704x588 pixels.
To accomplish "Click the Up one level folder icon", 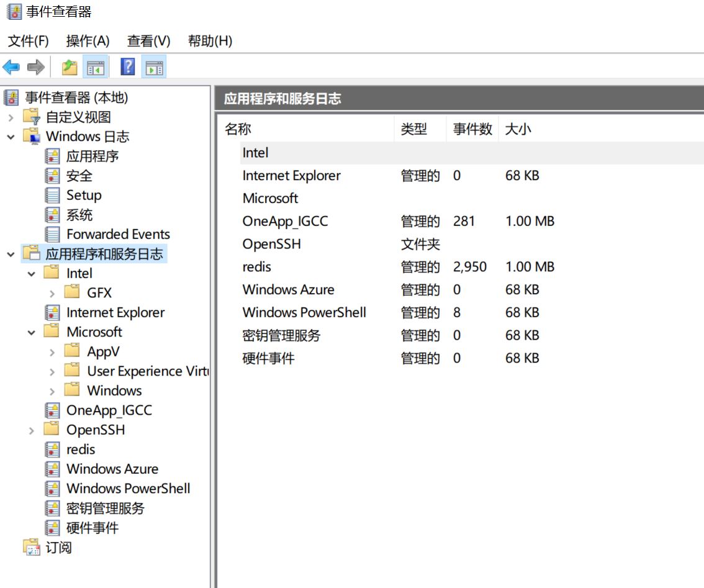I will 70,68.
